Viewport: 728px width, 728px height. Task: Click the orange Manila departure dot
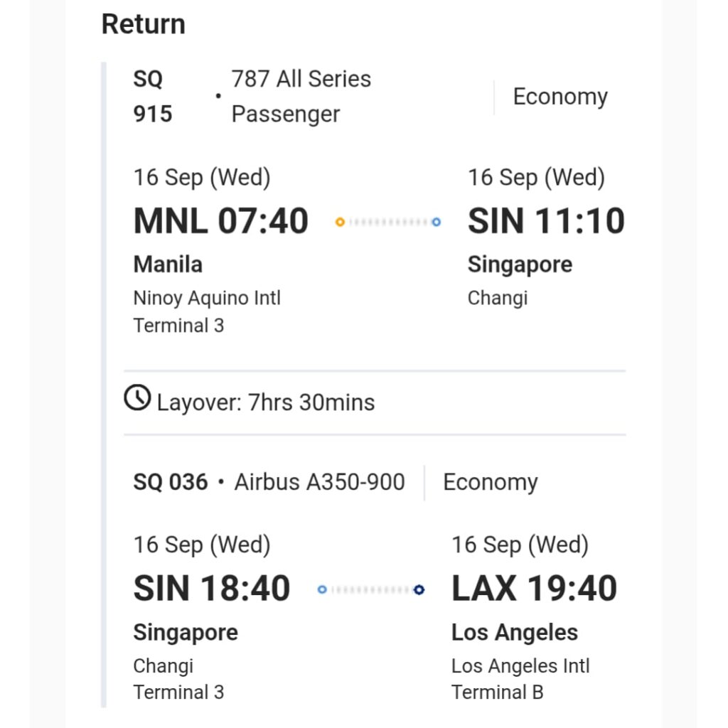pos(340,223)
